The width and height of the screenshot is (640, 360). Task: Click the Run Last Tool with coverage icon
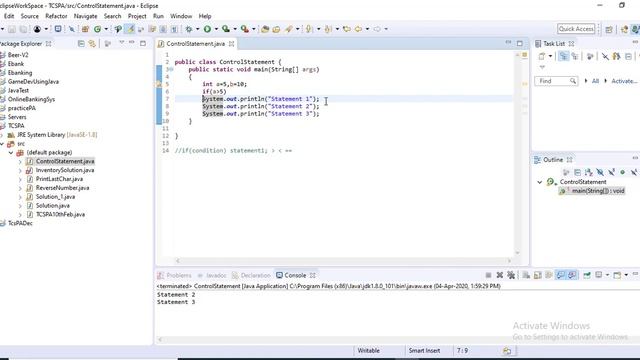click(226, 29)
